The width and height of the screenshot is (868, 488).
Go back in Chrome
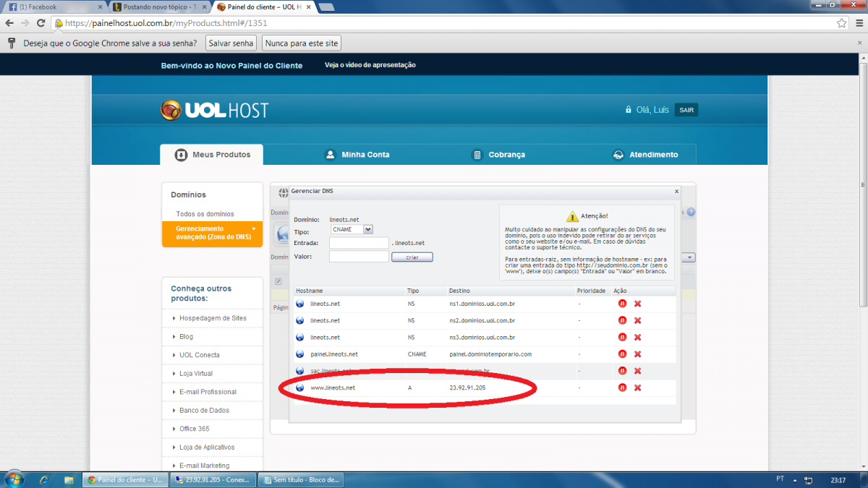9,23
